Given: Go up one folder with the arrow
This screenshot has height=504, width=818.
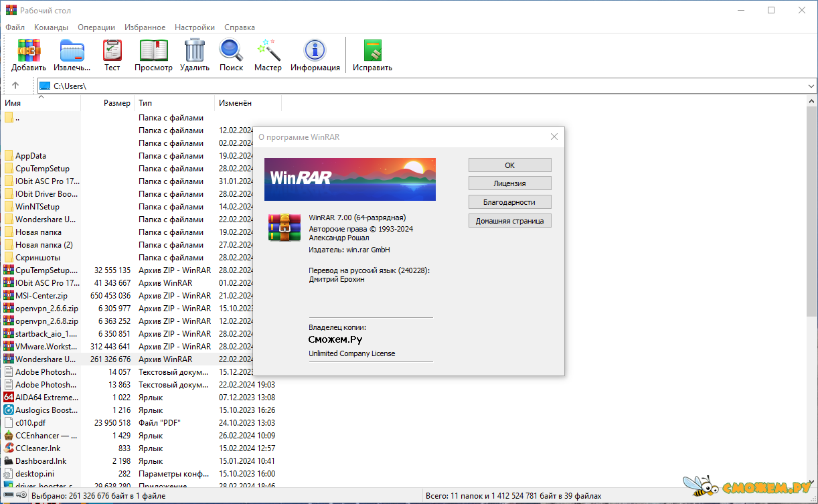Looking at the screenshot, I should click(15, 86).
